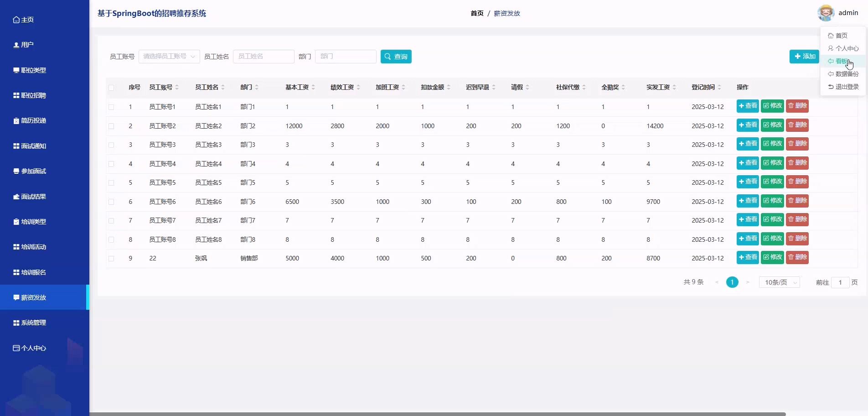This screenshot has width=868, height=416.
Task: Click the 个人中心 sidebar icon
Action: click(x=16, y=348)
